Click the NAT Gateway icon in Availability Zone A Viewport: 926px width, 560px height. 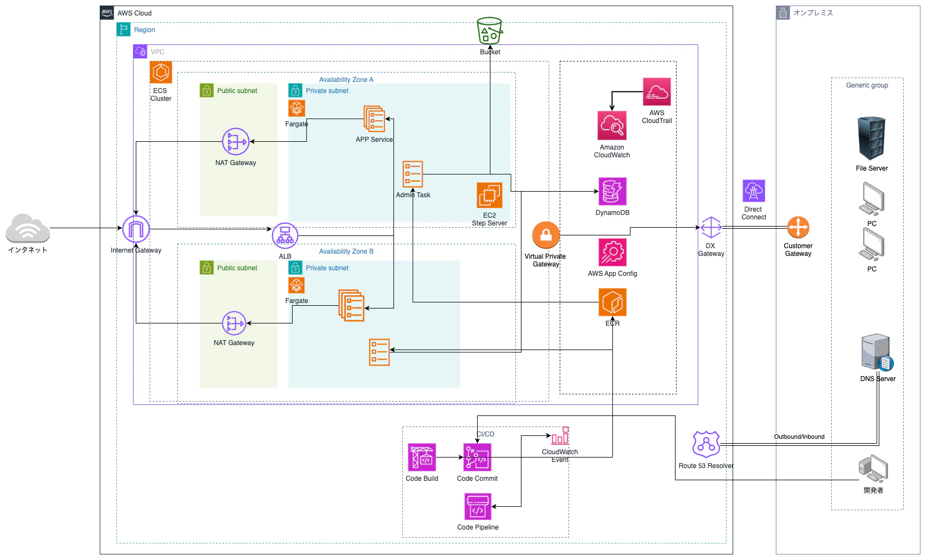tap(236, 141)
